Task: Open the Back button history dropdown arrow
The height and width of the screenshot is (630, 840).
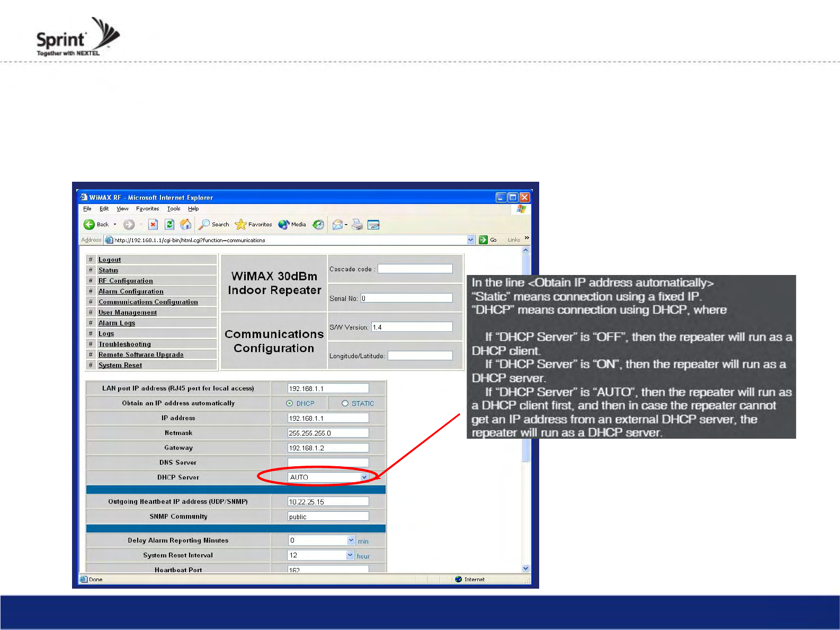Action: pos(115,225)
